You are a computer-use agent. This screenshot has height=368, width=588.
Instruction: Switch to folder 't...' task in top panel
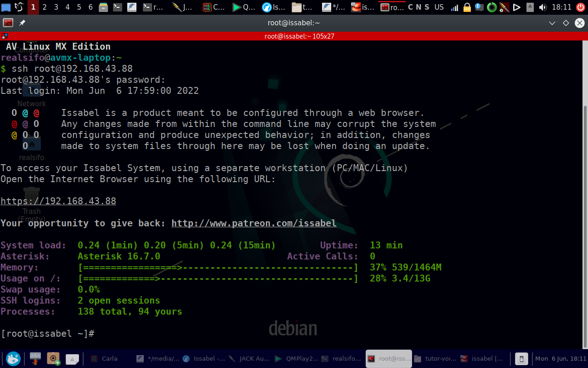pyautogui.click(x=303, y=7)
